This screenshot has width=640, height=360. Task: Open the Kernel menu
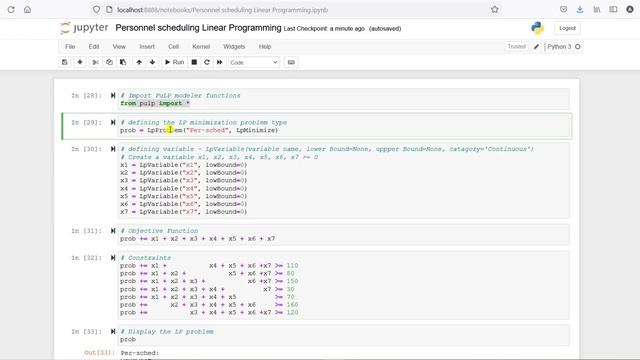pyautogui.click(x=201, y=47)
